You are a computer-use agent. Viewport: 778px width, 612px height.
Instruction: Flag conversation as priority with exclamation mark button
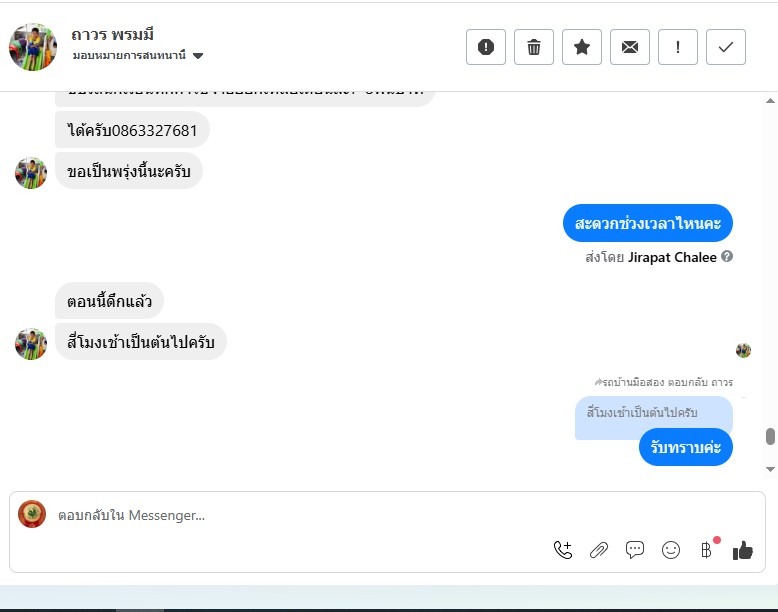[x=678, y=47]
